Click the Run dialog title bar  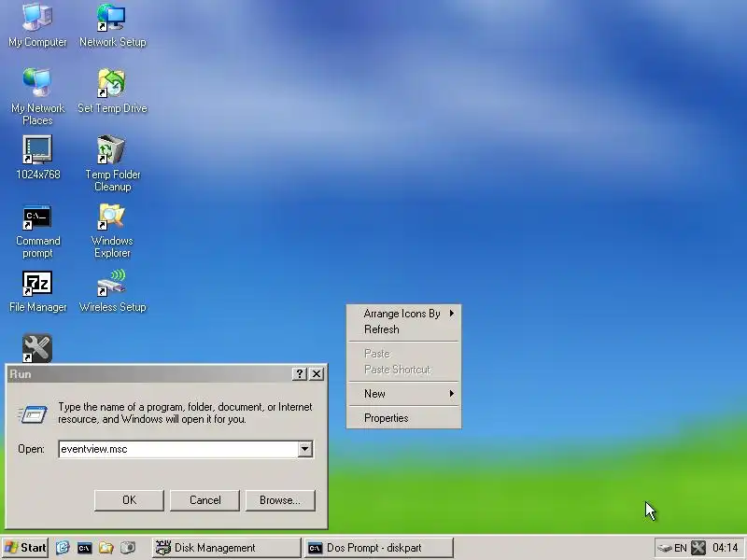click(x=149, y=374)
